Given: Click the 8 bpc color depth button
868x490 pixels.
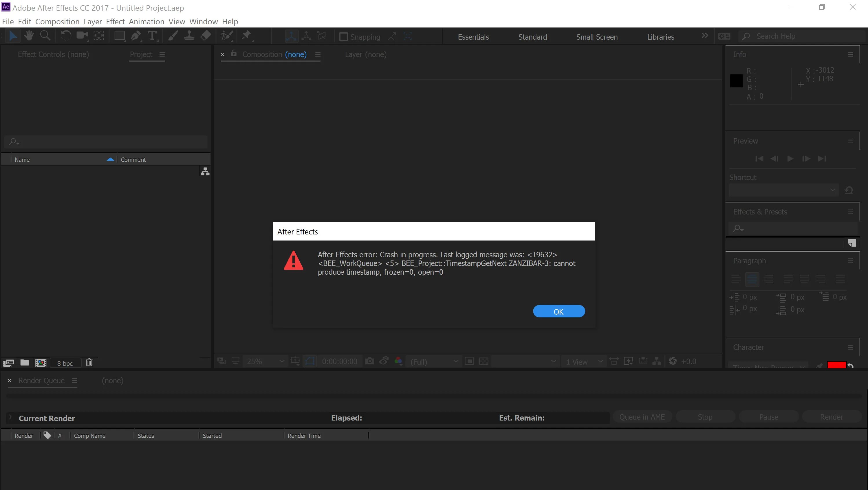Looking at the screenshot, I should click(65, 363).
